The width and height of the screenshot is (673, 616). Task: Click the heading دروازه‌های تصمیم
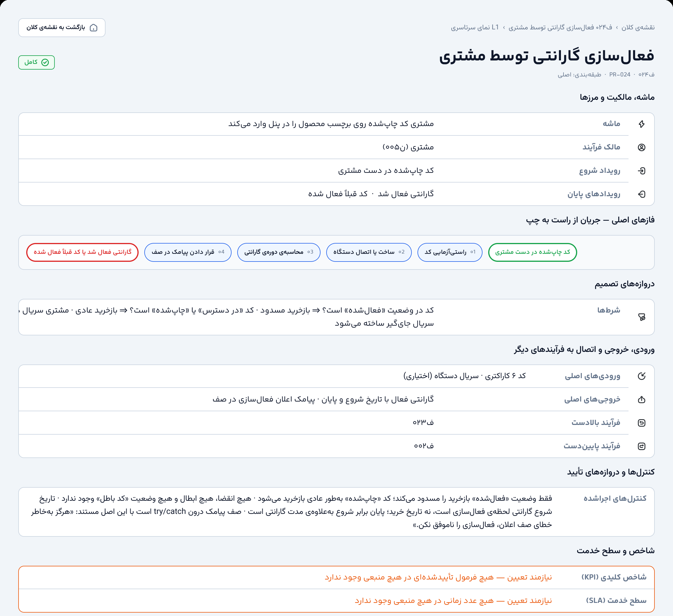tap(624, 284)
